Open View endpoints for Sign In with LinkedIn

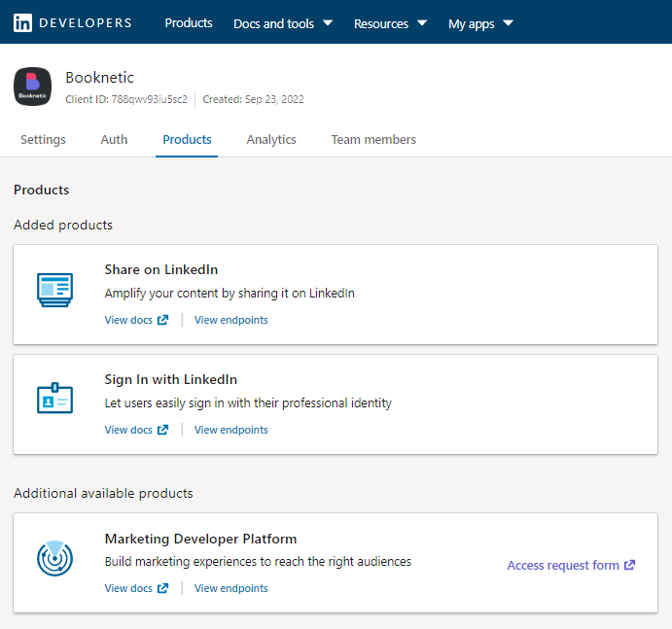click(231, 430)
